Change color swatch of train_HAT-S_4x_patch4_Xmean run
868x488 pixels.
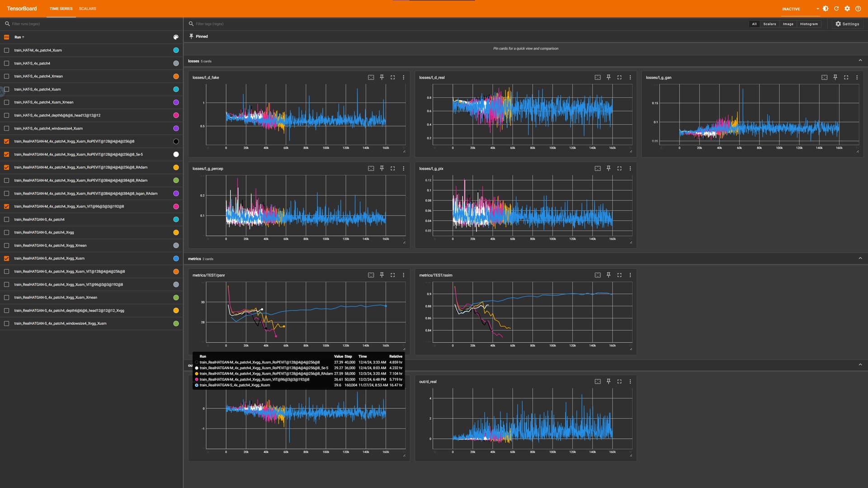176,76
